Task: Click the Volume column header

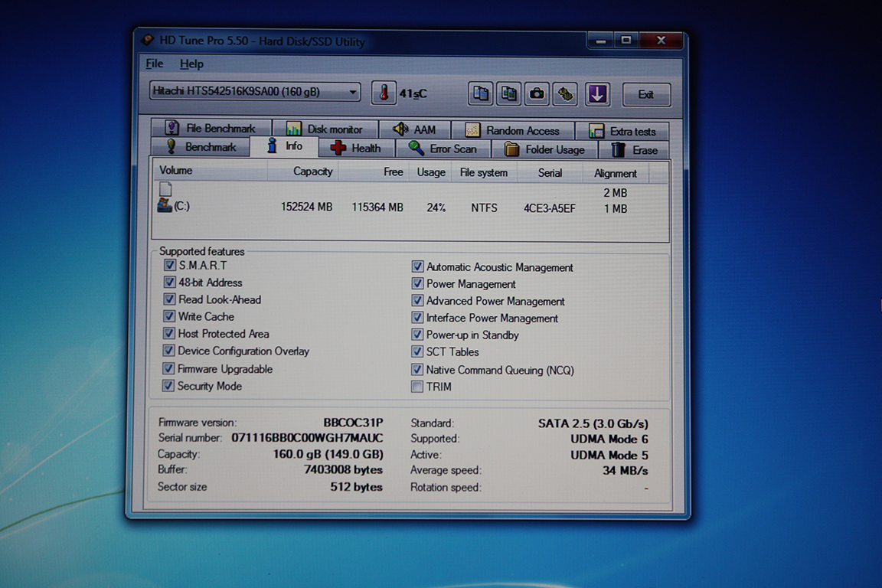Action: coord(210,171)
